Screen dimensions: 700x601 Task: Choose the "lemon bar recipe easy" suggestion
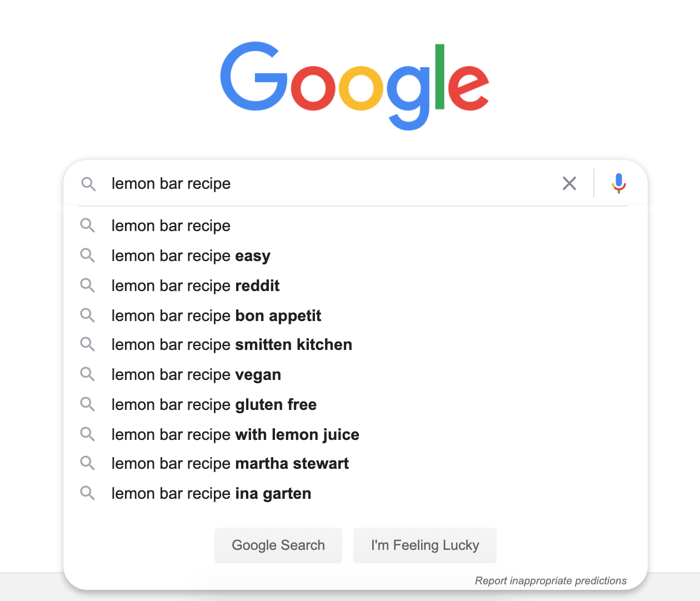click(191, 256)
